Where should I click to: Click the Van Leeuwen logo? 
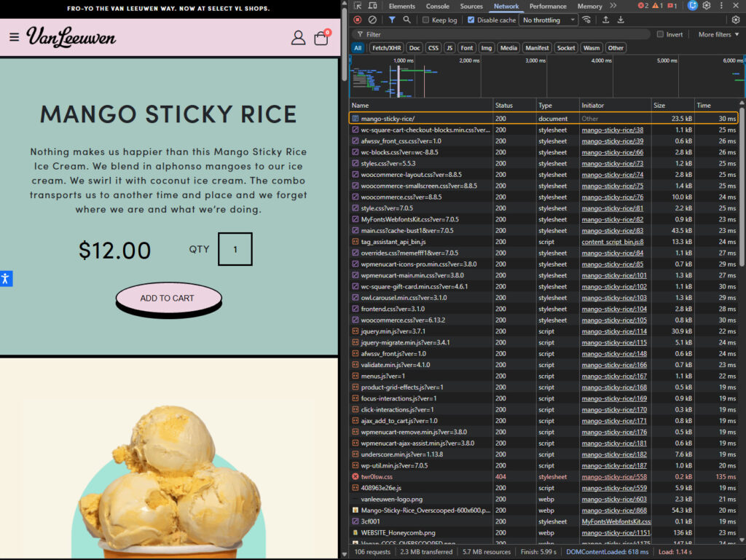(71, 37)
